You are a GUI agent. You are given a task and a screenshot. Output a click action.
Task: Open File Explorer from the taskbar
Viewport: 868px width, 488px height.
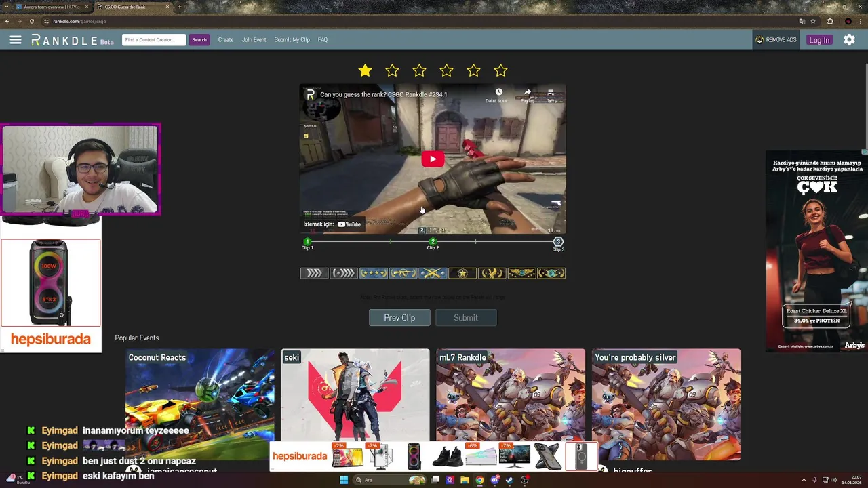(x=465, y=480)
